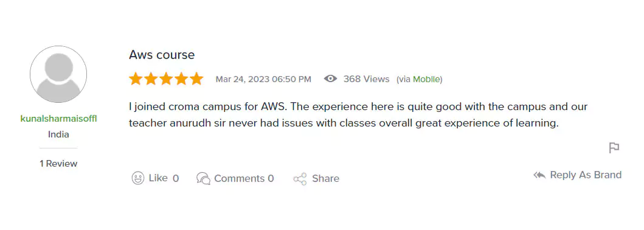This screenshot has height=230, width=644.
Task: Click the reply arrows icon beside Reply As Brand
Action: [539, 175]
